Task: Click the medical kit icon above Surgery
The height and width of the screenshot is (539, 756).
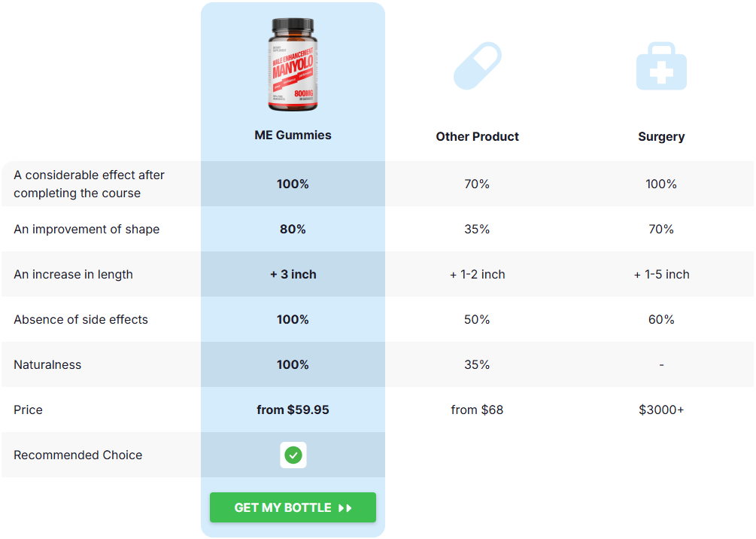Action: (x=660, y=65)
